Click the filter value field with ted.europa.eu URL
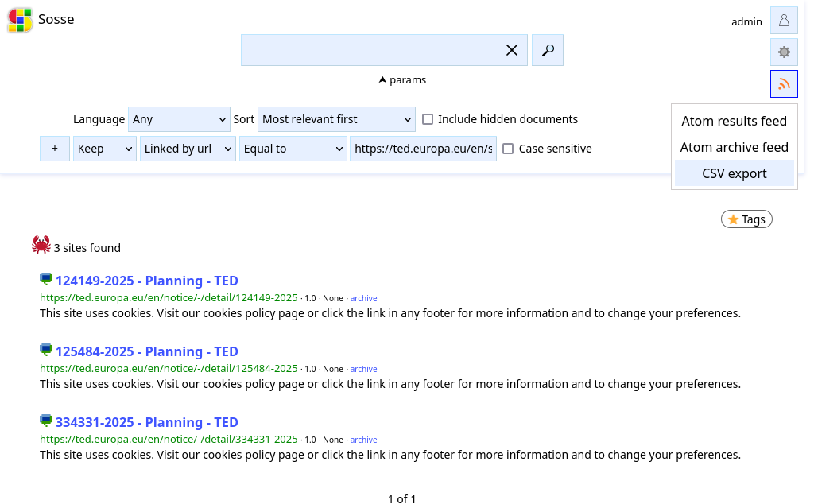The image size is (814, 504). click(423, 149)
